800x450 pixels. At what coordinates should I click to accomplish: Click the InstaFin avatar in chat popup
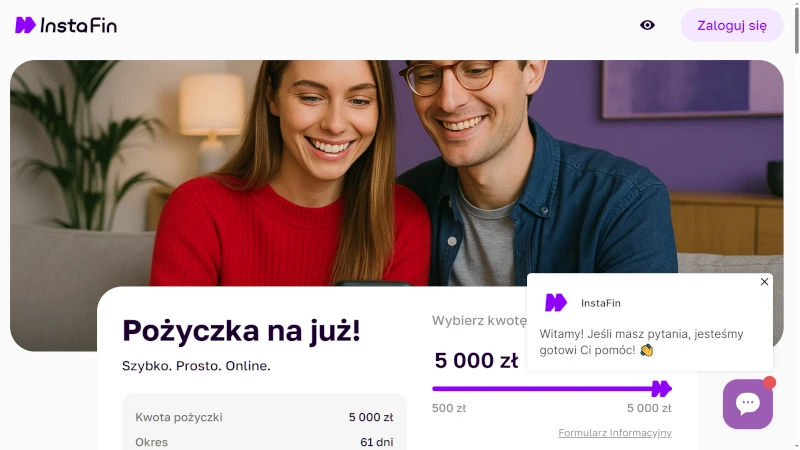556,303
